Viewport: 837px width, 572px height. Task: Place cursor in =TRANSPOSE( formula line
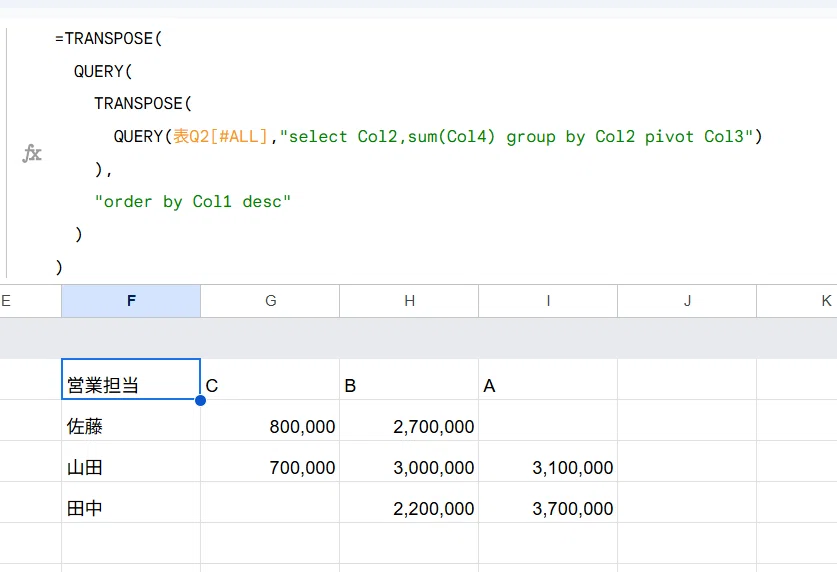[x=108, y=38]
